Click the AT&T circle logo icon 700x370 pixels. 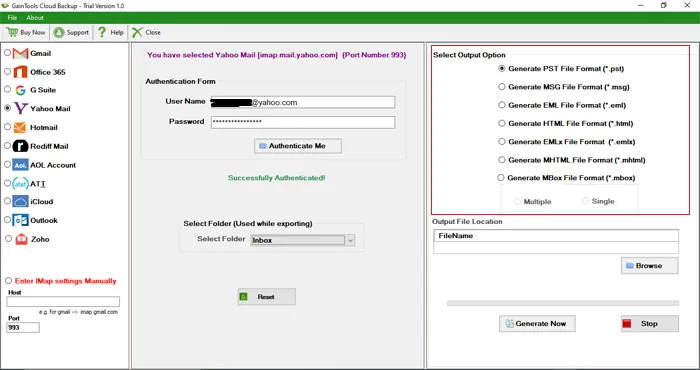pyautogui.click(x=21, y=183)
